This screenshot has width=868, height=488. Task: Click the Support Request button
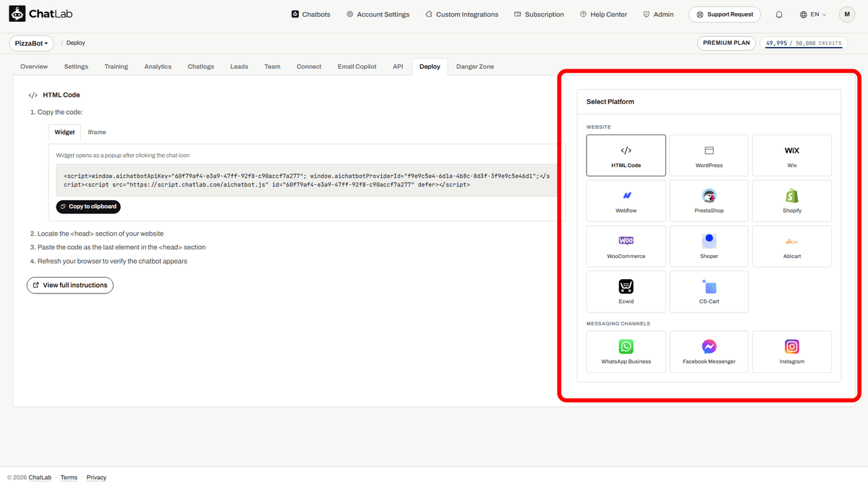[725, 14]
